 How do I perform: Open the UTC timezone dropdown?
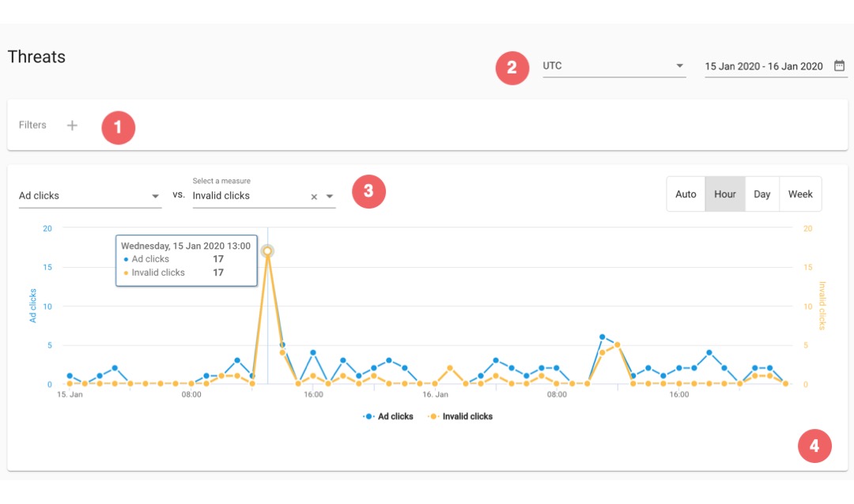(x=614, y=66)
